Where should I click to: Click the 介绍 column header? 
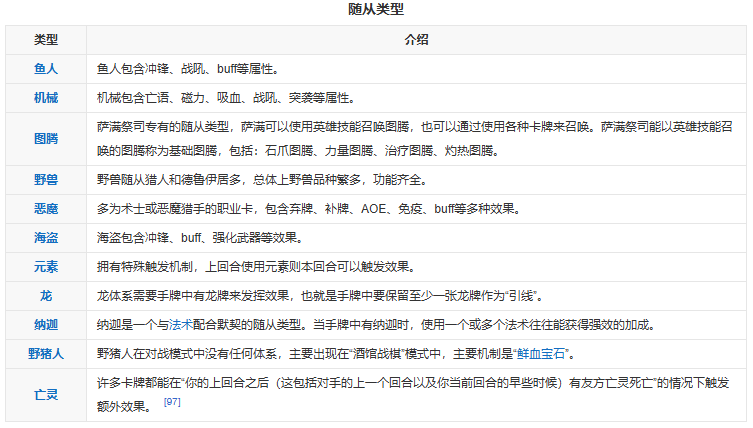[x=416, y=40]
